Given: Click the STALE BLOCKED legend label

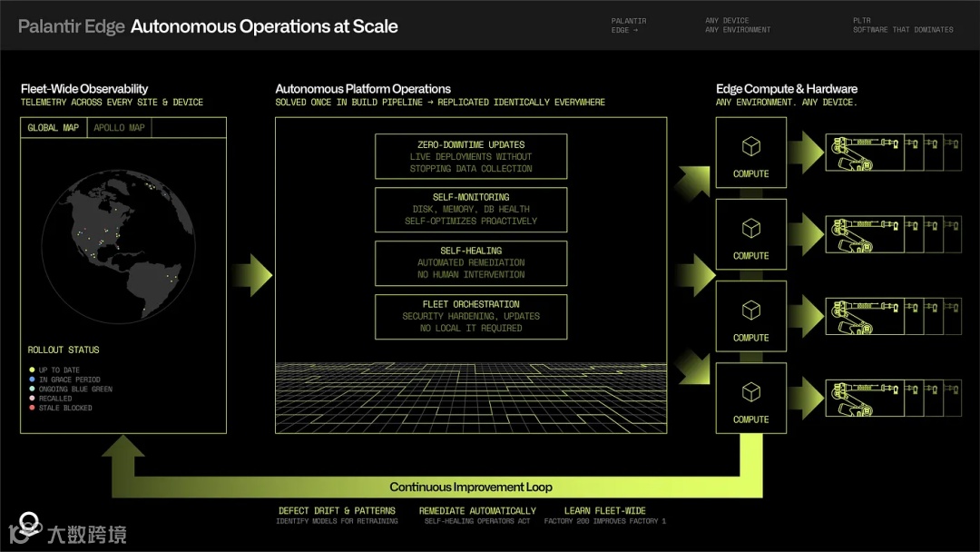Looking at the screenshot, I should point(65,408).
